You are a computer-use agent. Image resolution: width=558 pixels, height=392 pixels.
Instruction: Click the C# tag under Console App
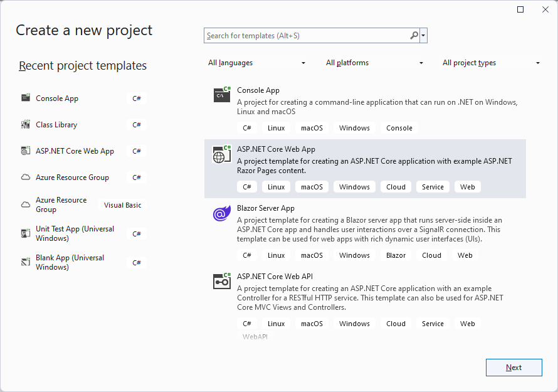(x=247, y=127)
